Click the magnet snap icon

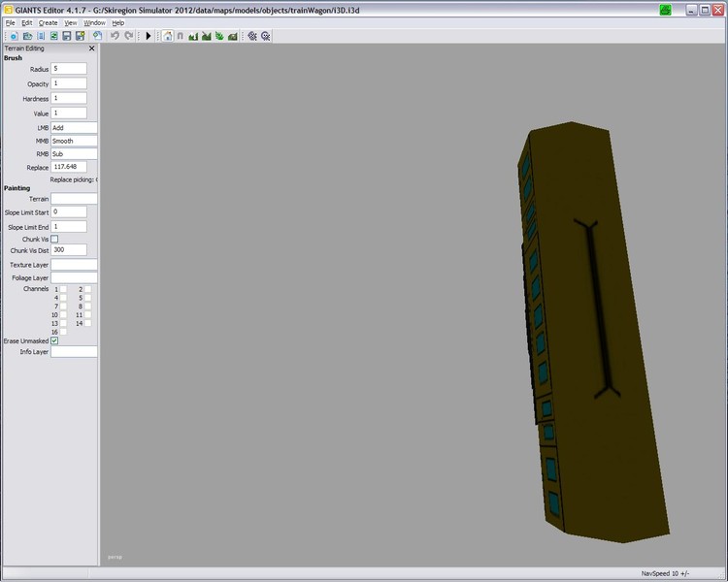click(x=181, y=36)
